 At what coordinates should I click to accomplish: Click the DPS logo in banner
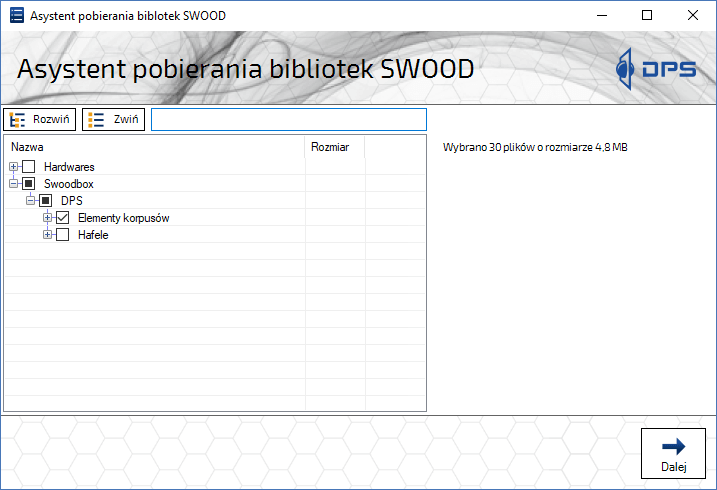(x=656, y=69)
